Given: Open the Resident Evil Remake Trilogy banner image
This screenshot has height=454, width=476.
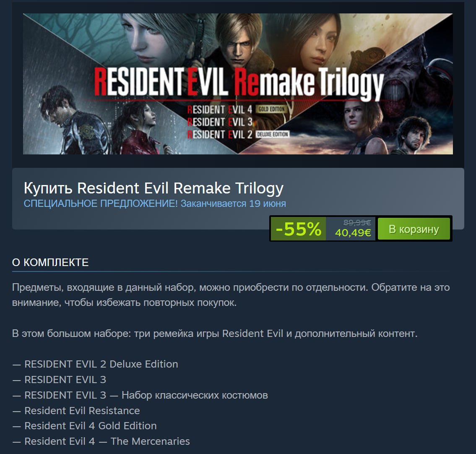Looking at the screenshot, I should (x=238, y=84).
